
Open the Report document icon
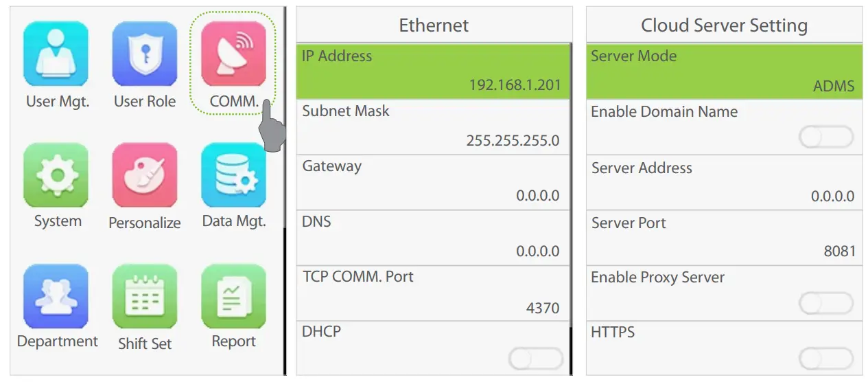pos(233,296)
